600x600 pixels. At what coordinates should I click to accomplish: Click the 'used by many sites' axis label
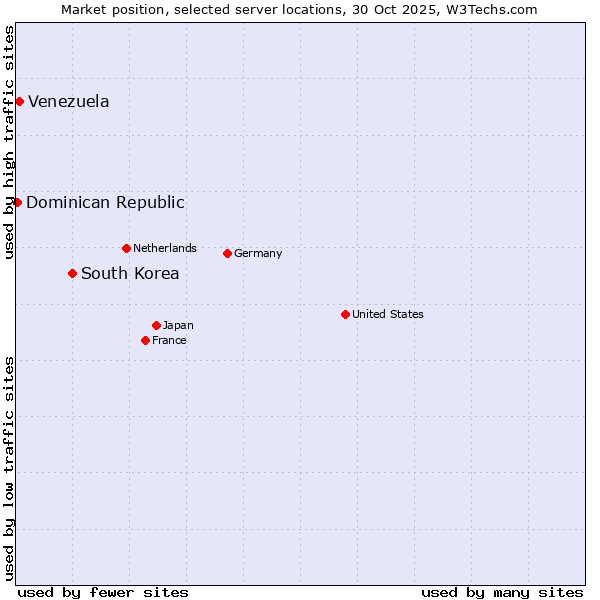tap(502, 592)
